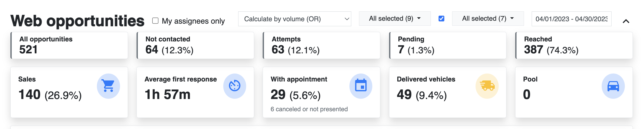Click the With appointment calendar icon
This screenshot has width=644, height=129.
(361, 86)
